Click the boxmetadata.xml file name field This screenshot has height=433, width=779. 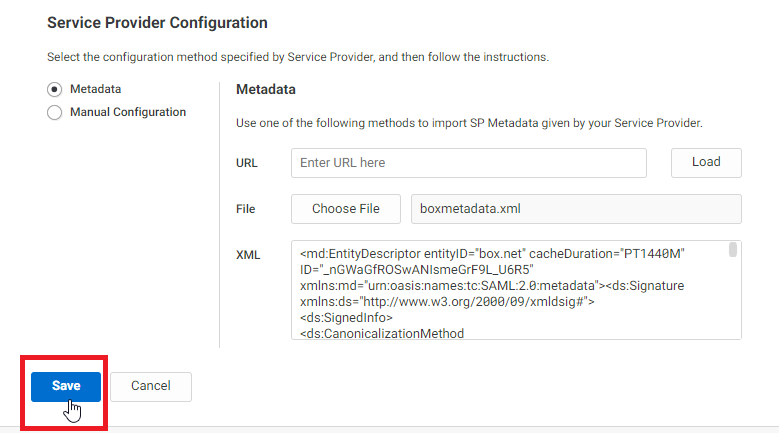pos(576,209)
